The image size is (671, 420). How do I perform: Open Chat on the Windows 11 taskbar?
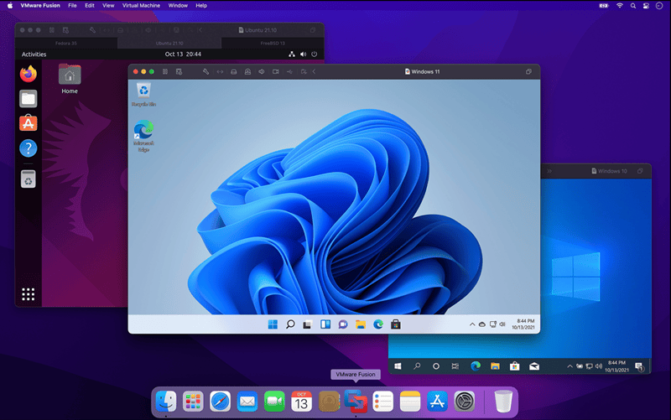click(x=343, y=325)
